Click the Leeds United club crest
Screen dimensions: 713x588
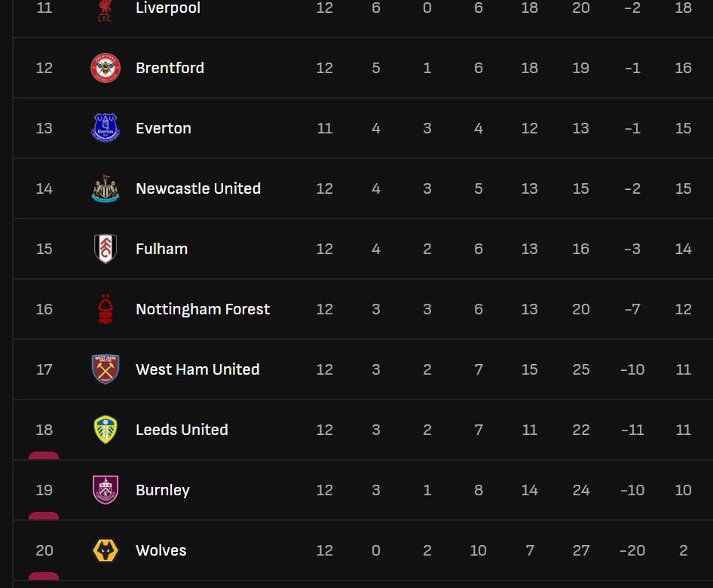coord(105,430)
